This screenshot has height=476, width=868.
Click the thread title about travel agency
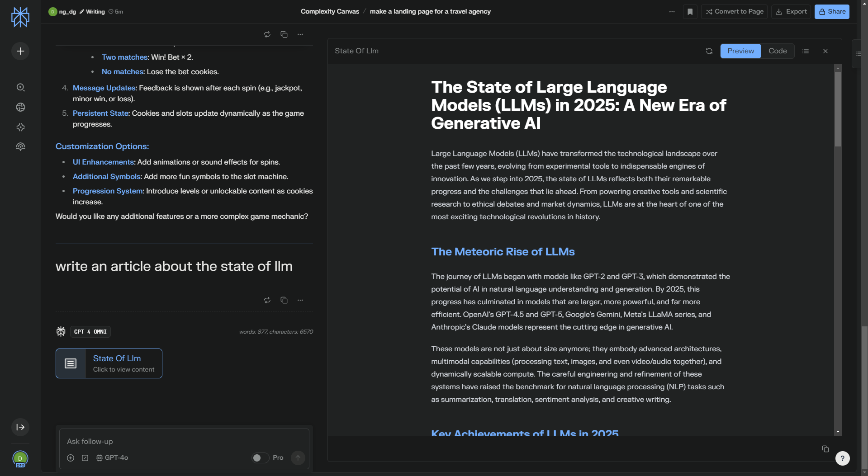pyautogui.click(x=430, y=12)
